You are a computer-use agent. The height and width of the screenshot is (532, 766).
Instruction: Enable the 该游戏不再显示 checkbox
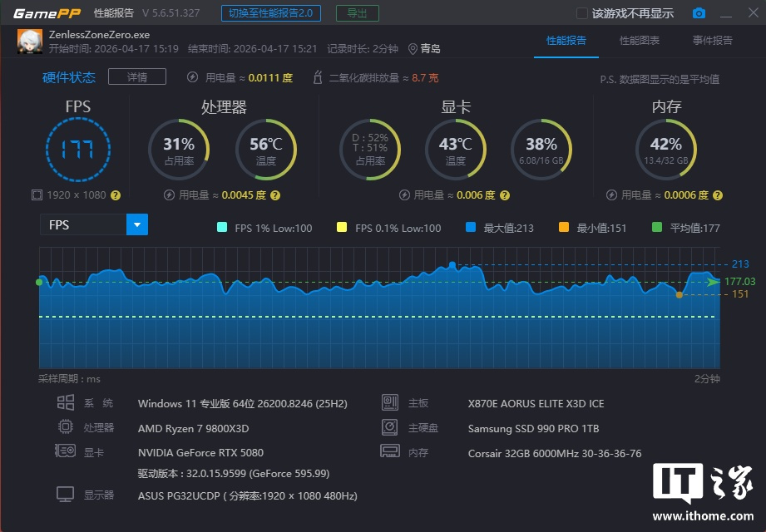(x=582, y=13)
